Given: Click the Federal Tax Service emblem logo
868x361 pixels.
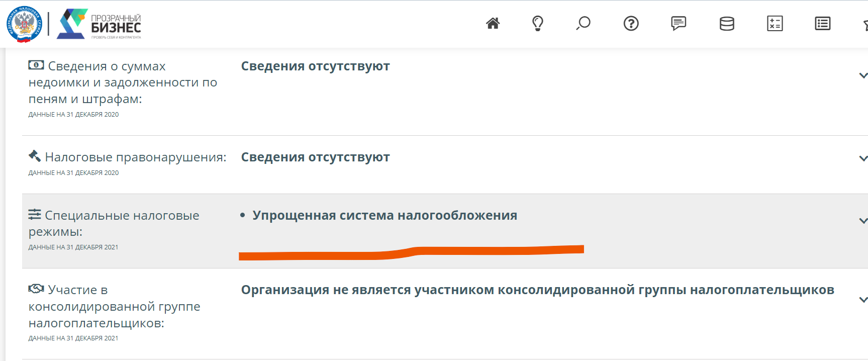Looking at the screenshot, I should 24,24.
